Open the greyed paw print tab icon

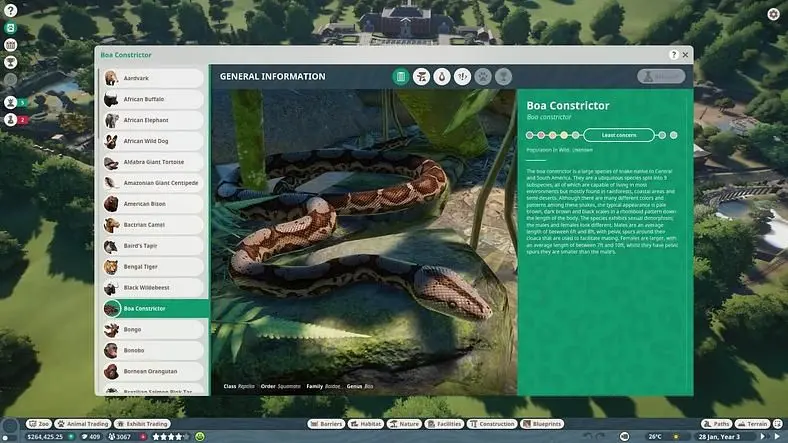483,77
